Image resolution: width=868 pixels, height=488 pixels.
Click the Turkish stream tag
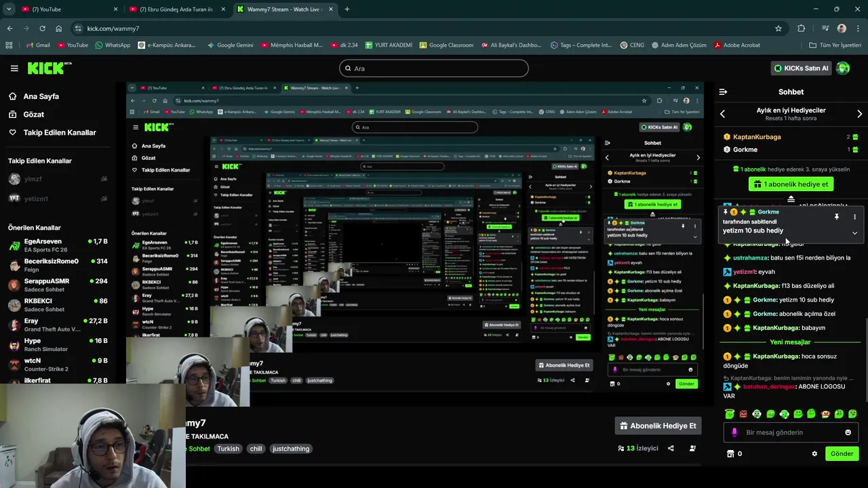tap(228, 449)
